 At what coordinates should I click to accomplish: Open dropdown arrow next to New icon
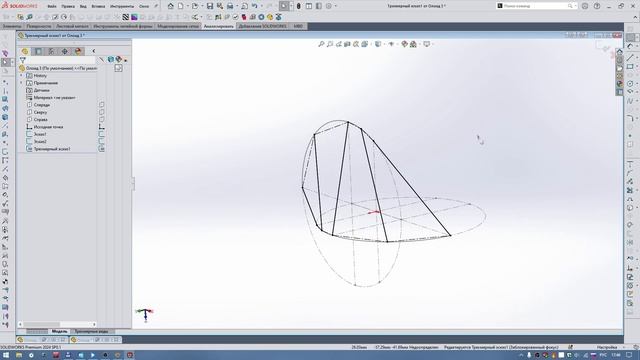pyautogui.click(x=187, y=6)
